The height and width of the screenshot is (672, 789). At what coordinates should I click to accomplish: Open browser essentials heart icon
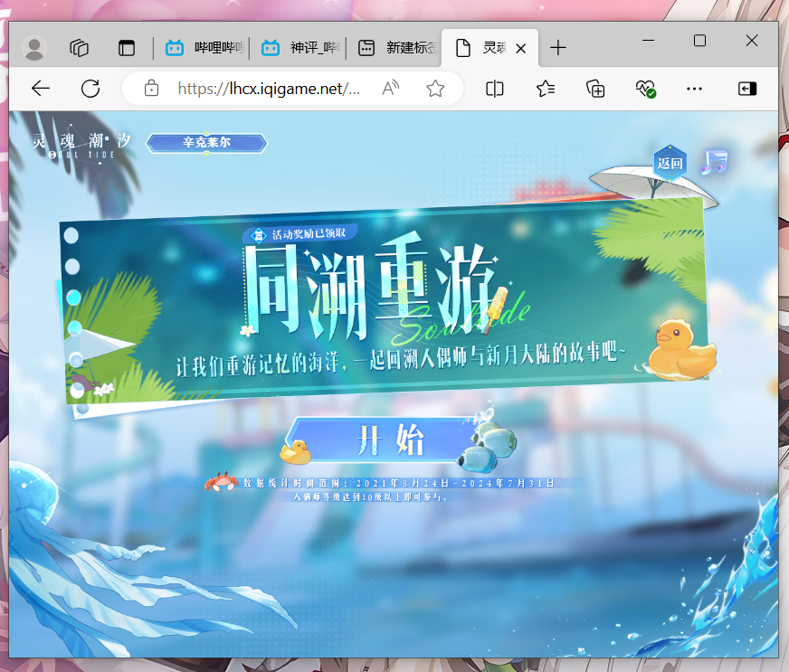(645, 89)
